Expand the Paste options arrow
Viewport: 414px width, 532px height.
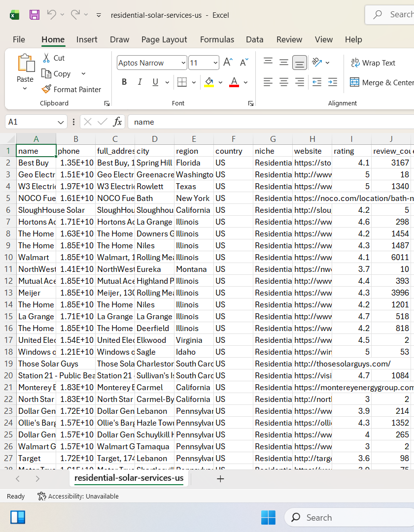point(25,89)
